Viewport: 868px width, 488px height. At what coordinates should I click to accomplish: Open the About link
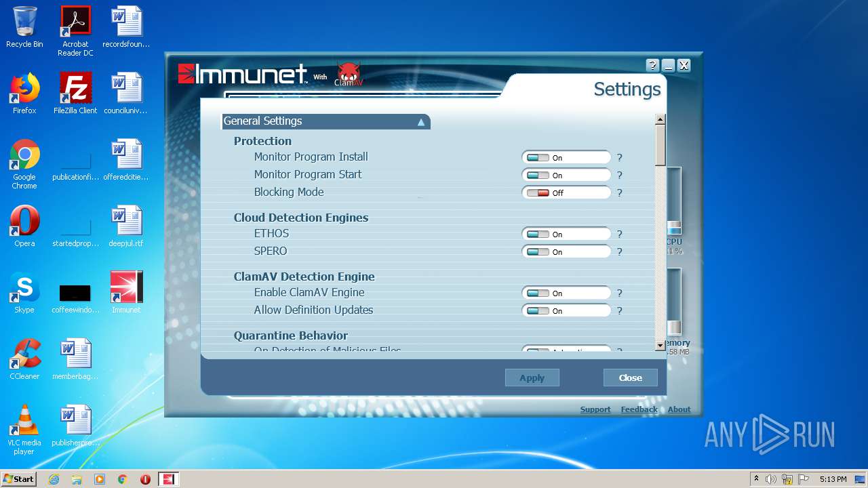tap(679, 409)
